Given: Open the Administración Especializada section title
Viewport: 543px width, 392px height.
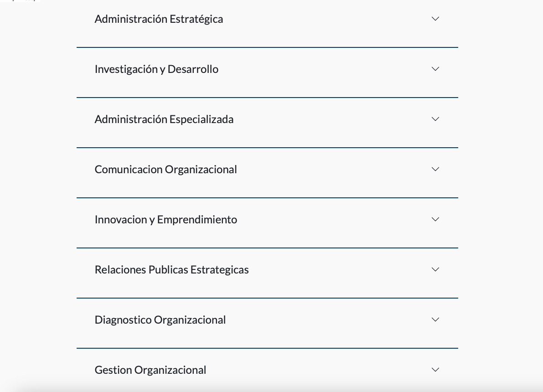Looking at the screenshot, I should (164, 119).
